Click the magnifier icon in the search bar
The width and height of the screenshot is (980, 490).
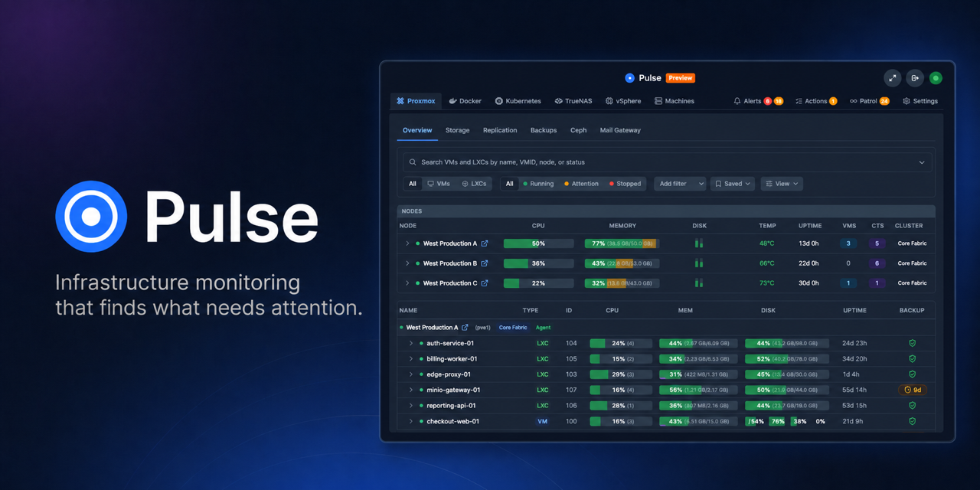coord(413,162)
